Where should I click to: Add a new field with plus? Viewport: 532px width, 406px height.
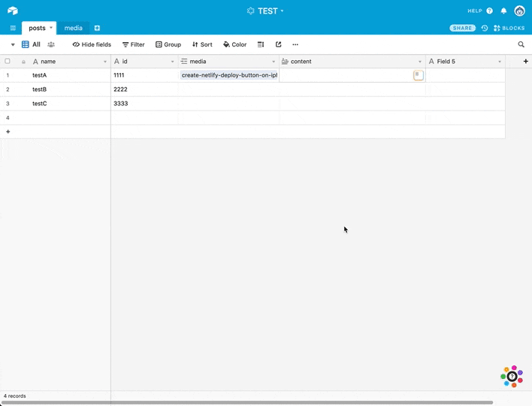tap(525, 61)
